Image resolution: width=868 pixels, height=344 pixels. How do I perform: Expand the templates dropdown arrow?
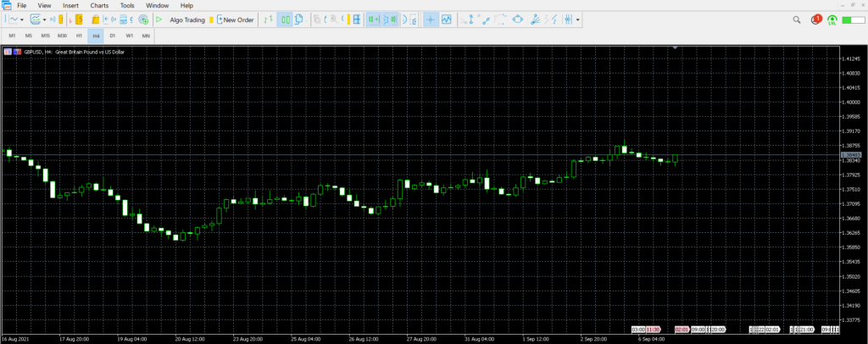click(x=44, y=19)
